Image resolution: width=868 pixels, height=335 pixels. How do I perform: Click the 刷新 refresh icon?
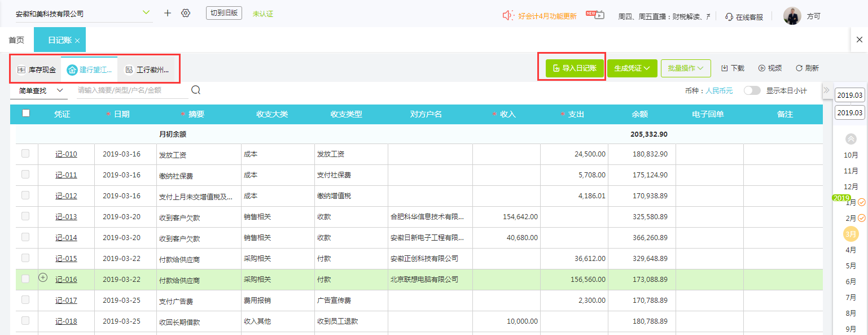[x=799, y=68]
